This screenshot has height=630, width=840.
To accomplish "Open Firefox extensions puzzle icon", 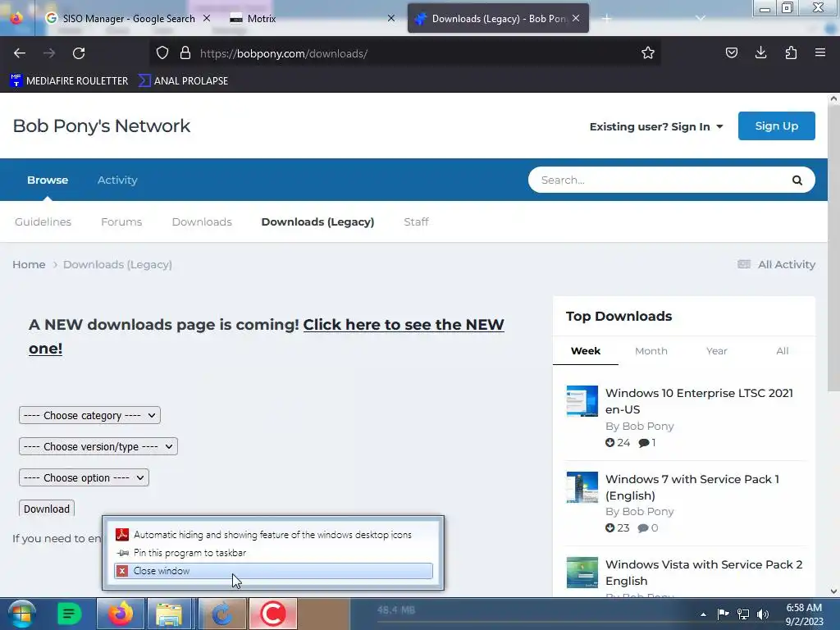I will coord(791,52).
